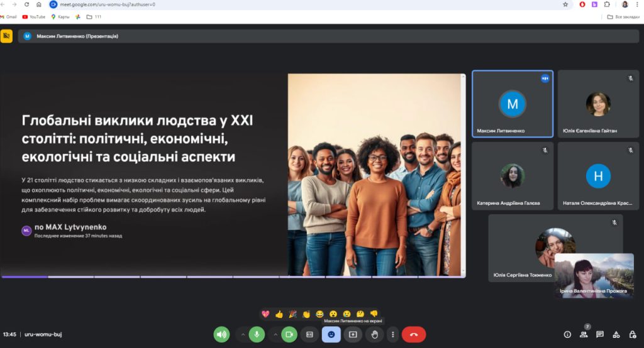
Task: Expand microphone audio settings arrow
Action: (x=243, y=335)
